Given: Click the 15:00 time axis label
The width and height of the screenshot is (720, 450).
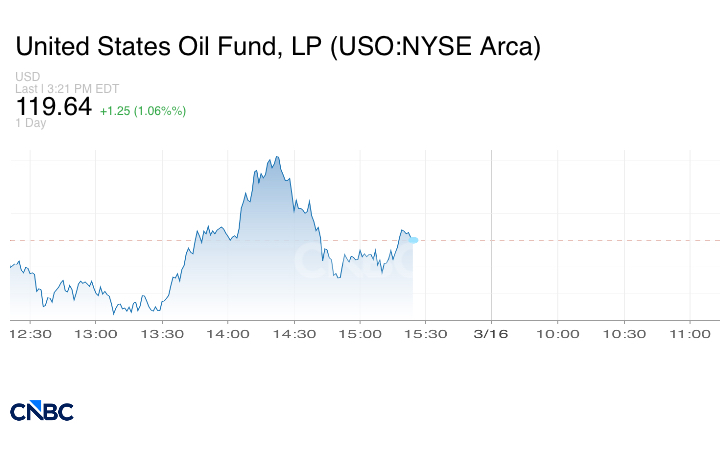Looking at the screenshot, I should (x=361, y=333).
